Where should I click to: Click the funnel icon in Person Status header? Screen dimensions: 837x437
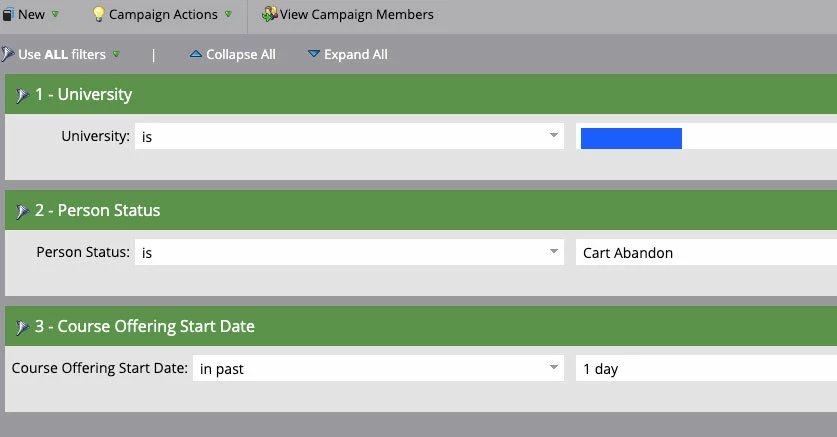coord(22,211)
